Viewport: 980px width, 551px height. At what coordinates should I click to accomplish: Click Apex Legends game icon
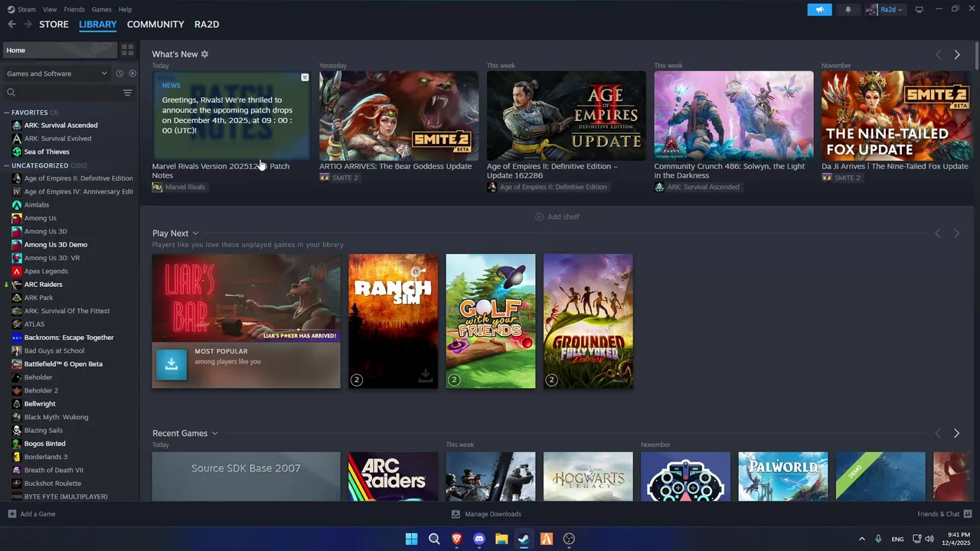pyautogui.click(x=17, y=271)
